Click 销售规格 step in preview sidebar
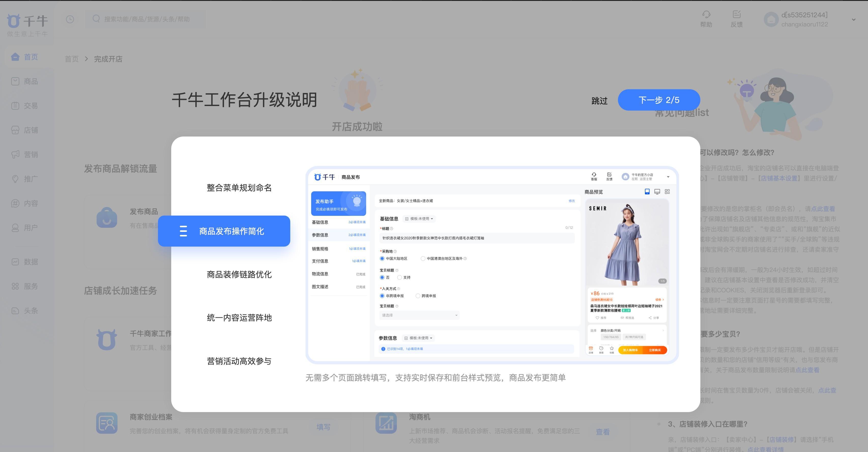868x452 pixels. pos(338,249)
